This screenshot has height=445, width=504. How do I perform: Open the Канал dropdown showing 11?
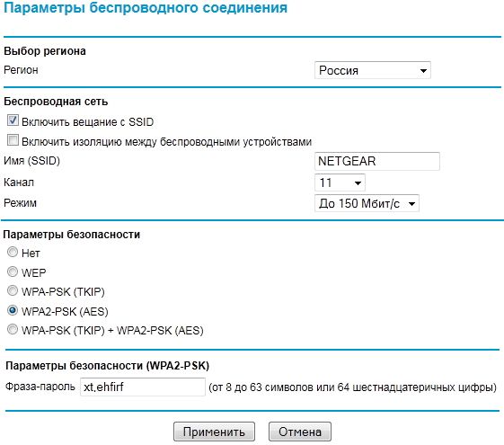coord(340,183)
